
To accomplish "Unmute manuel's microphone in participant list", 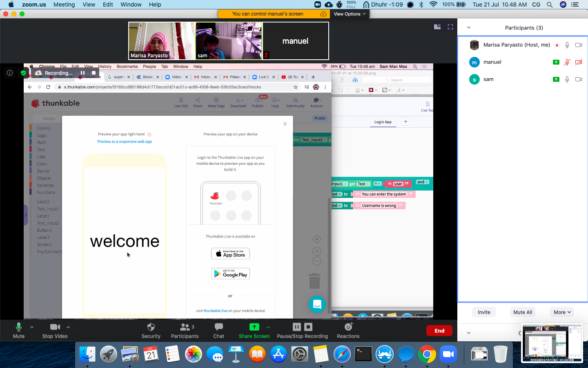I will point(567,62).
